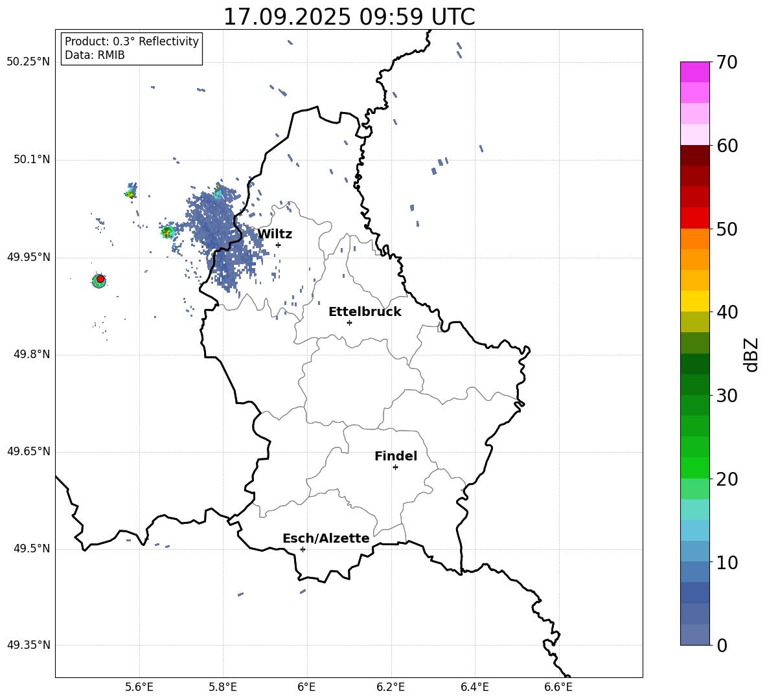The width and height of the screenshot is (767, 700).
Task: Click the 6.6°E longitude label
Action: tap(558, 687)
